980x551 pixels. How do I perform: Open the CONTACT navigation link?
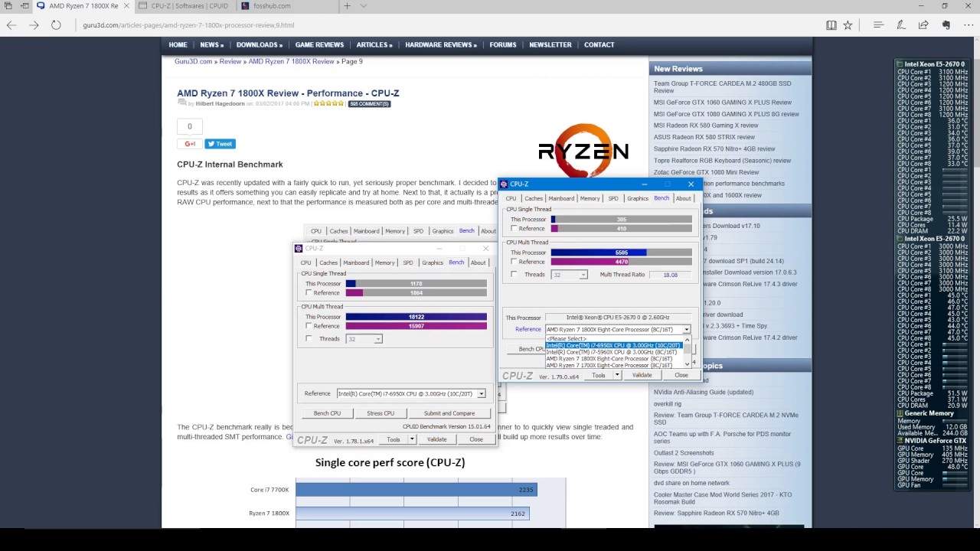(x=599, y=45)
